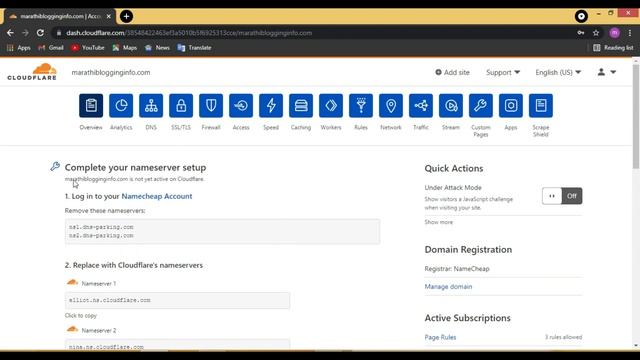Open the Chrome three-dot menu
Viewport: 640px width, 360px height.
[x=630, y=33]
